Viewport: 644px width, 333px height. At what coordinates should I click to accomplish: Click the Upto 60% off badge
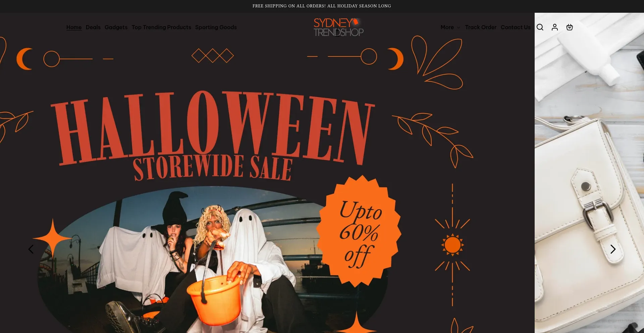[x=359, y=231]
